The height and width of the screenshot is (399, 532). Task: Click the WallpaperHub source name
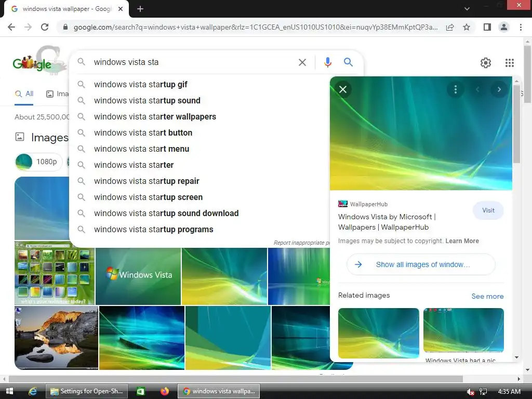click(x=368, y=204)
